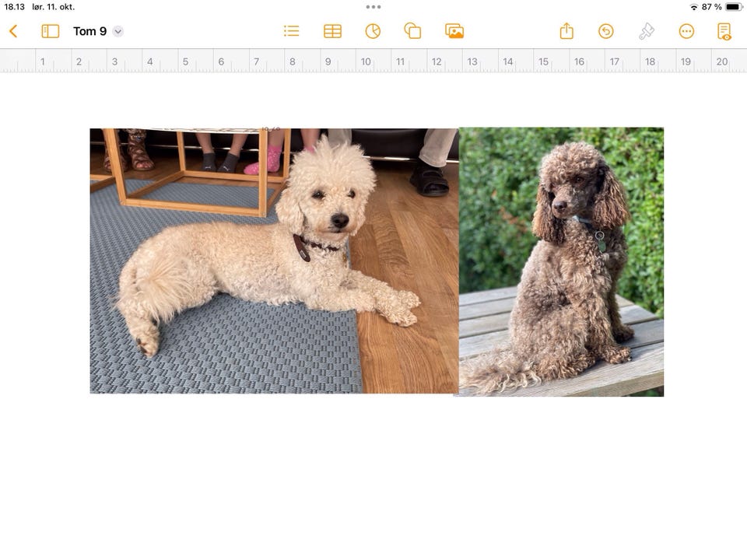The height and width of the screenshot is (560, 747).
Task: Select the cream poodle photo
Action: 274,261
